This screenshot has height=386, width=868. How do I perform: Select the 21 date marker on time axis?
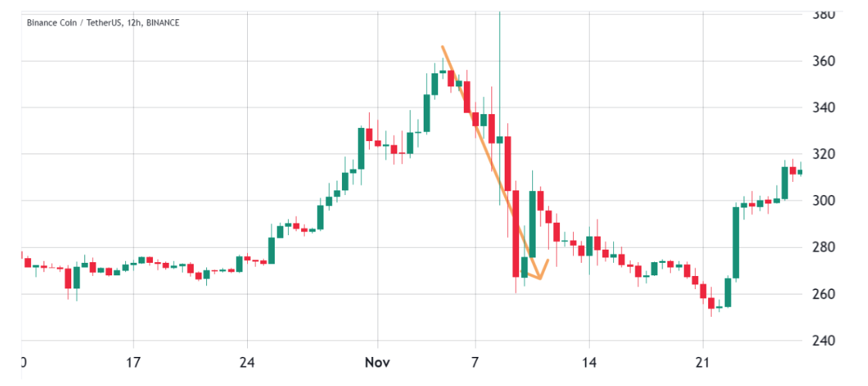(x=703, y=362)
